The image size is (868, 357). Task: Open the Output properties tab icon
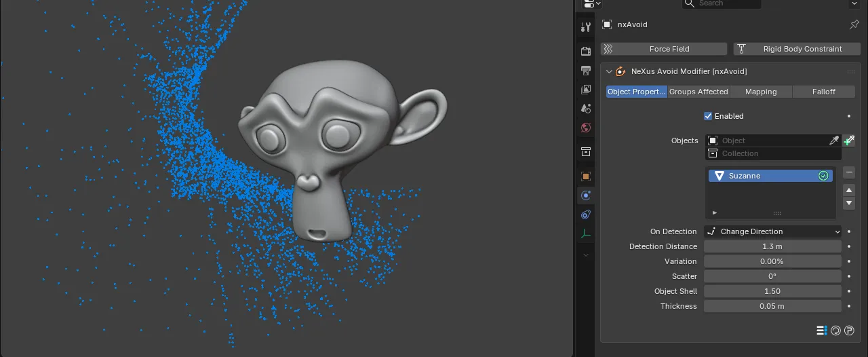point(586,70)
